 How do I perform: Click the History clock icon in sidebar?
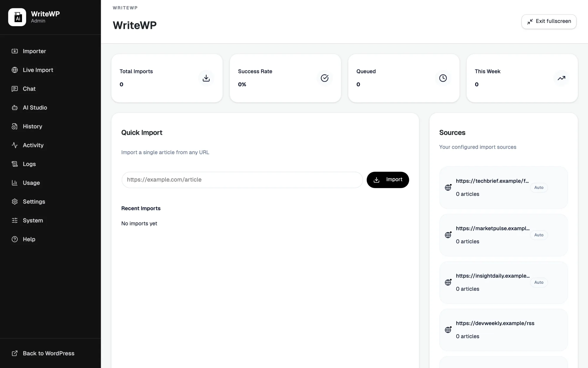click(x=15, y=126)
